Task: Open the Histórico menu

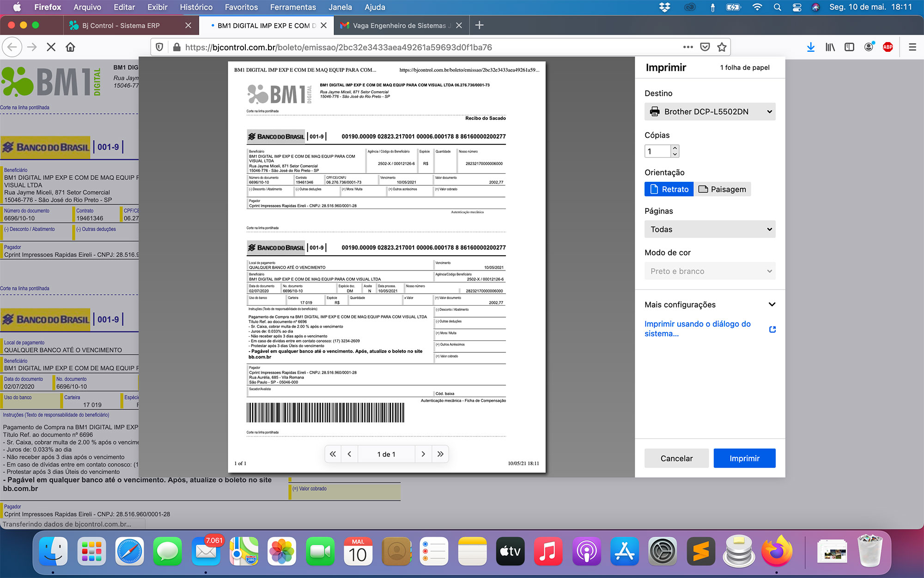Action: coord(196,7)
